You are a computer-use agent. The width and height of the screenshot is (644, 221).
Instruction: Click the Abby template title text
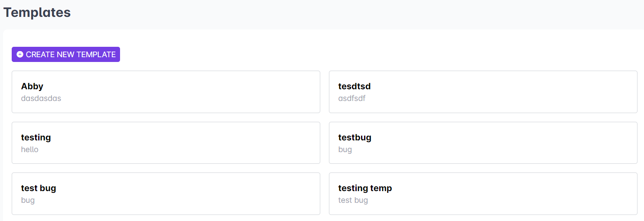[x=32, y=86]
